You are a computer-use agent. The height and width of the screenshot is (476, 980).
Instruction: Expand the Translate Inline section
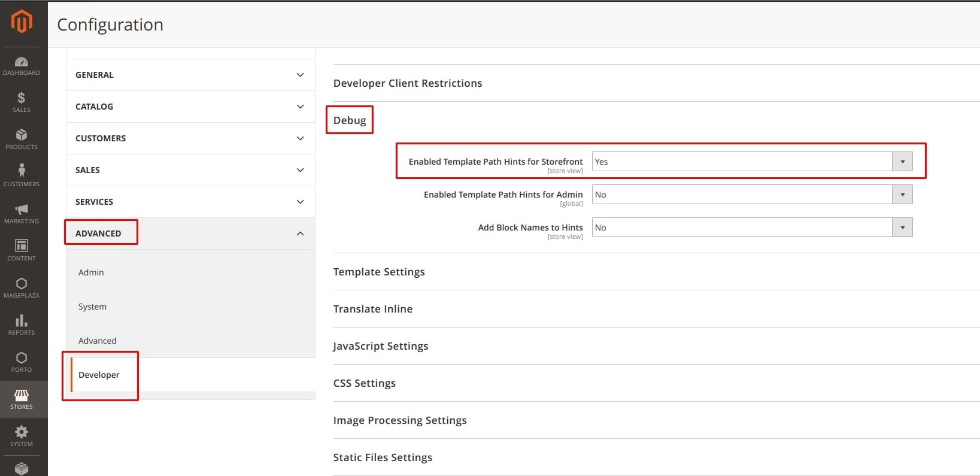pyautogui.click(x=373, y=309)
